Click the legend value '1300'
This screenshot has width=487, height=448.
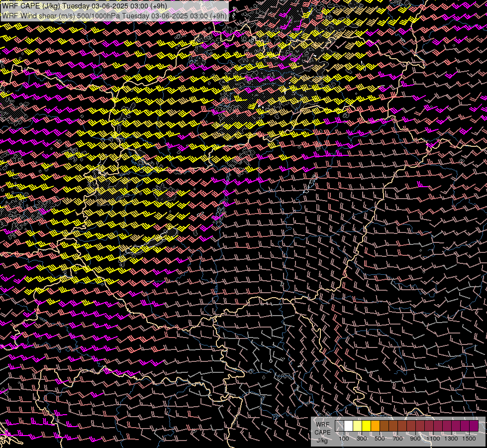pos(451,439)
